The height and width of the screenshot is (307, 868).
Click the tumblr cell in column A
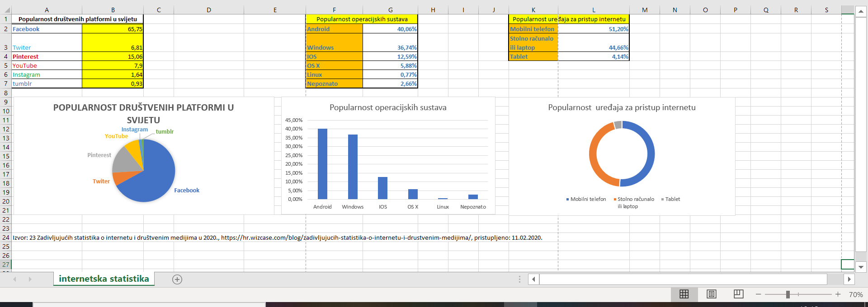point(47,84)
